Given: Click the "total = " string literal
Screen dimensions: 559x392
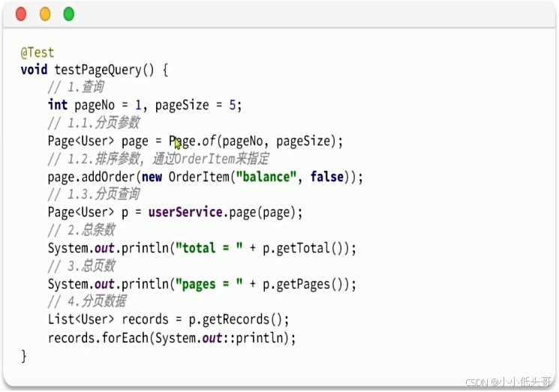Looking at the screenshot, I should coord(209,248).
